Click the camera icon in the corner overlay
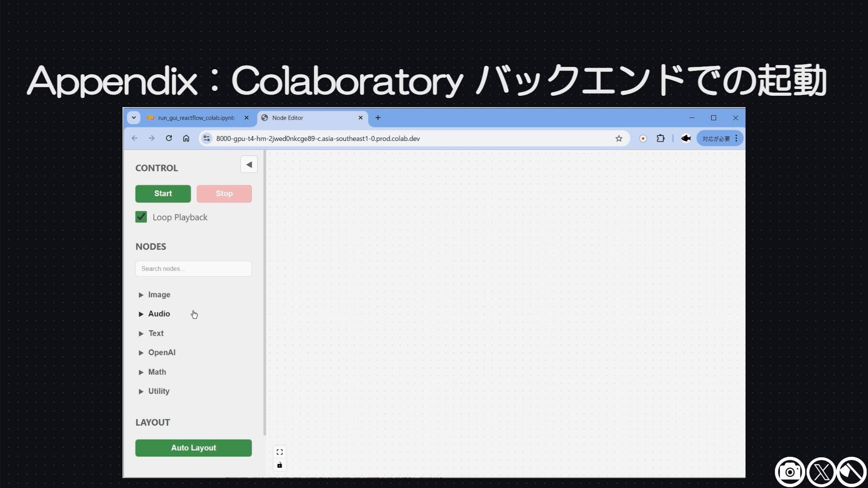The image size is (868, 488). 789,472
